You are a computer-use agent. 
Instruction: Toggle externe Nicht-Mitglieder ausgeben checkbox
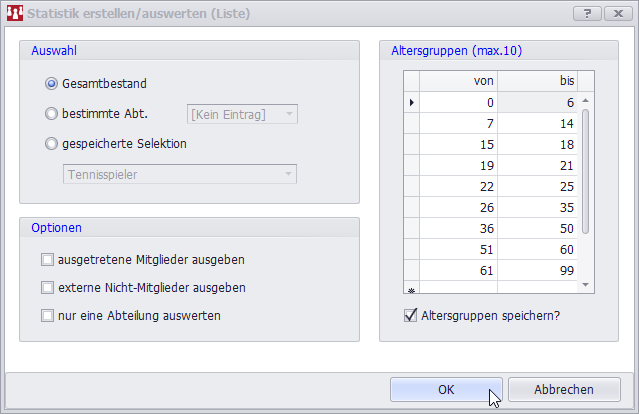coord(48,288)
